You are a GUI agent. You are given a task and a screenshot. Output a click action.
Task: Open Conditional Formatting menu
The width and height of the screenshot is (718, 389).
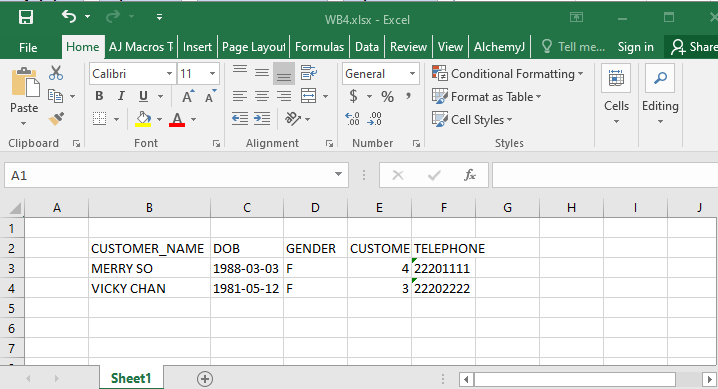point(508,74)
